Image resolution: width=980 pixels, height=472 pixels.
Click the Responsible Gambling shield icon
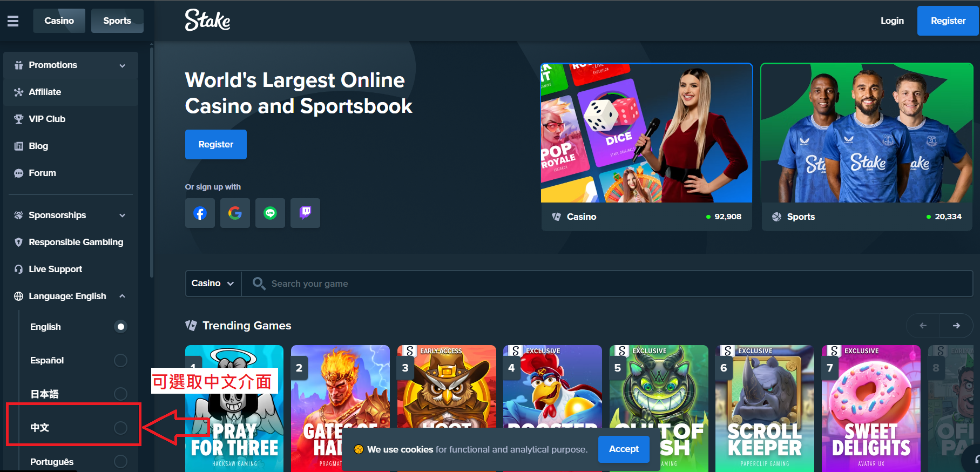19,242
